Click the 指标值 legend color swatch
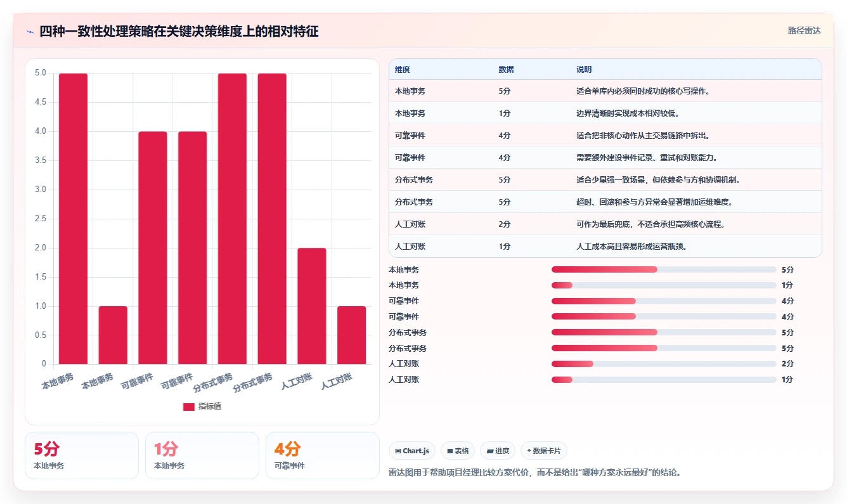Screen dimensions: 847x504 pos(189,407)
